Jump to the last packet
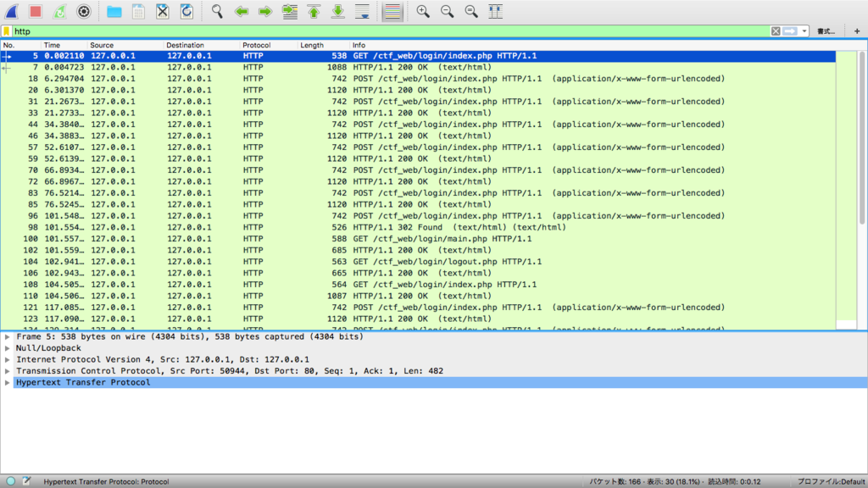The image size is (868, 488). pos(337,11)
